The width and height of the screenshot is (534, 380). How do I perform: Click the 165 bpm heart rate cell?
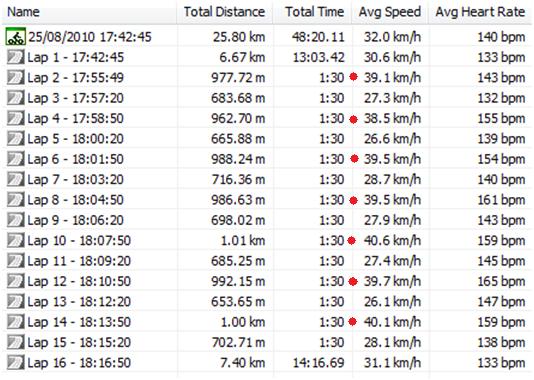[501, 282]
